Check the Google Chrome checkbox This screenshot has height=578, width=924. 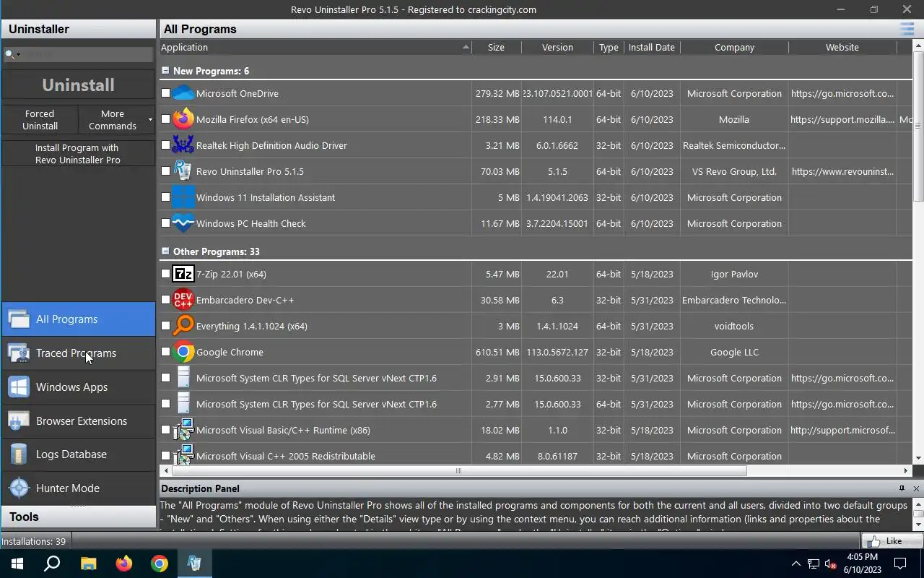(166, 352)
